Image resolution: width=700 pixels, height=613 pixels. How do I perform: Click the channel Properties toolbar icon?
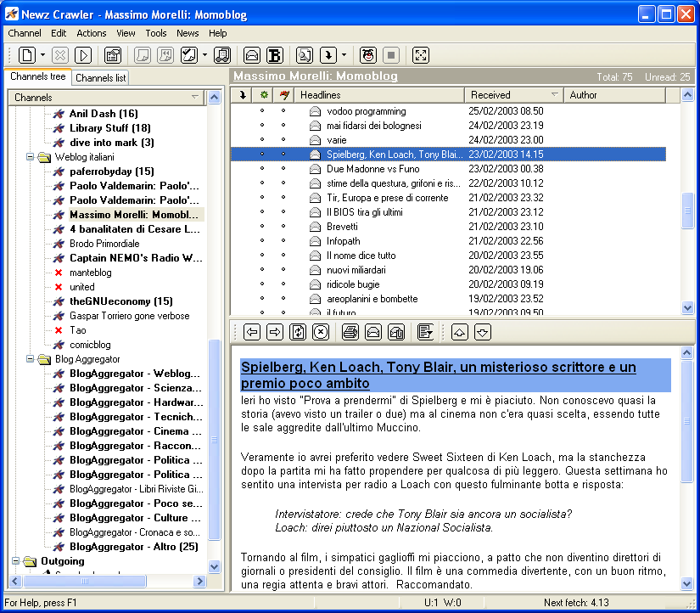[x=113, y=55]
